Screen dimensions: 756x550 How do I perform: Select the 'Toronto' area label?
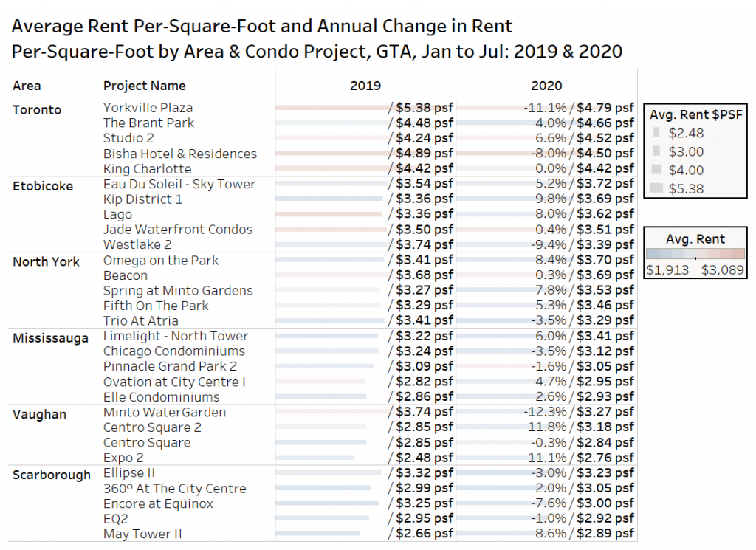coord(37,110)
